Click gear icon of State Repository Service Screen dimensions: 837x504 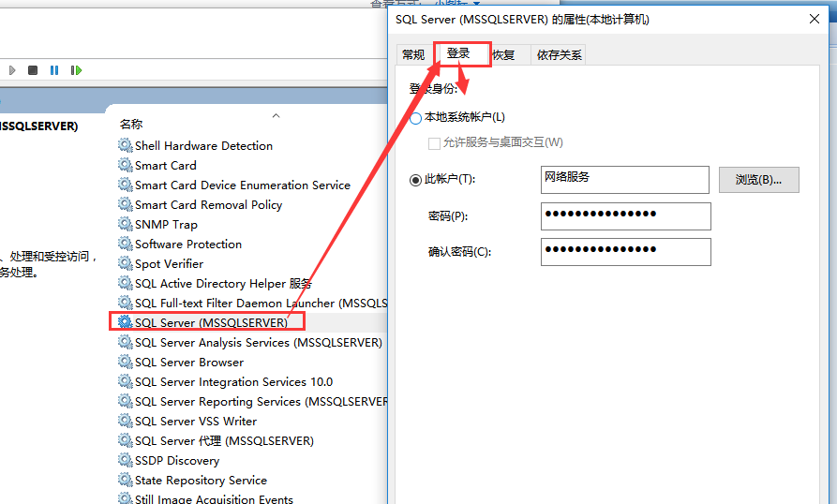(126, 480)
